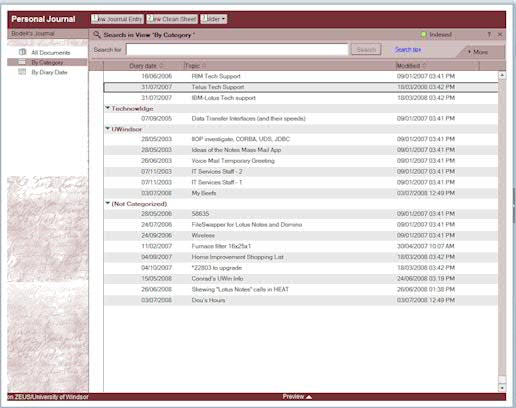Viewport: 516px width, 408px height.
Task: Click diary date 07/09/2005
Action: [x=156, y=118]
